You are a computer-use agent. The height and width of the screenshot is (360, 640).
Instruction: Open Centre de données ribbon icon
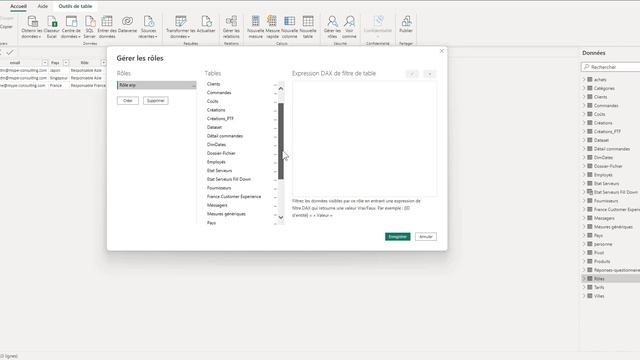(x=71, y=27)
